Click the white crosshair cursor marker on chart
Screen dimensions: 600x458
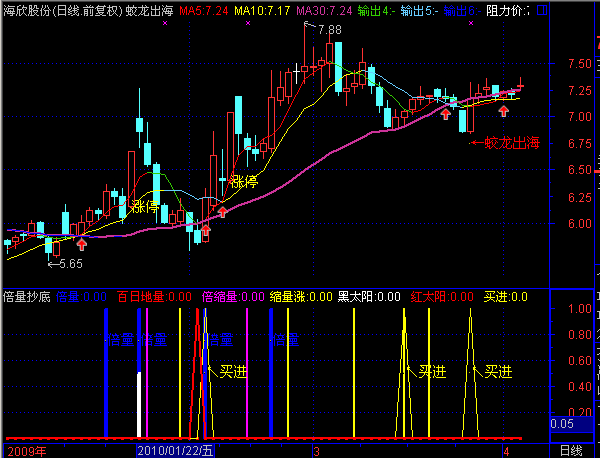point(297,72)
